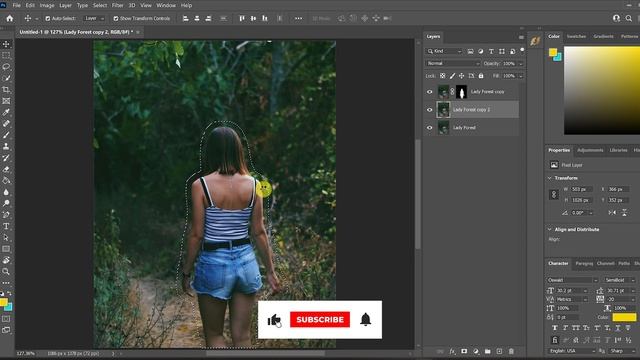Viewport: 640px width, 360px height.
Task: Pick a color in the Color panel field
Action: (x=602, y=90)
